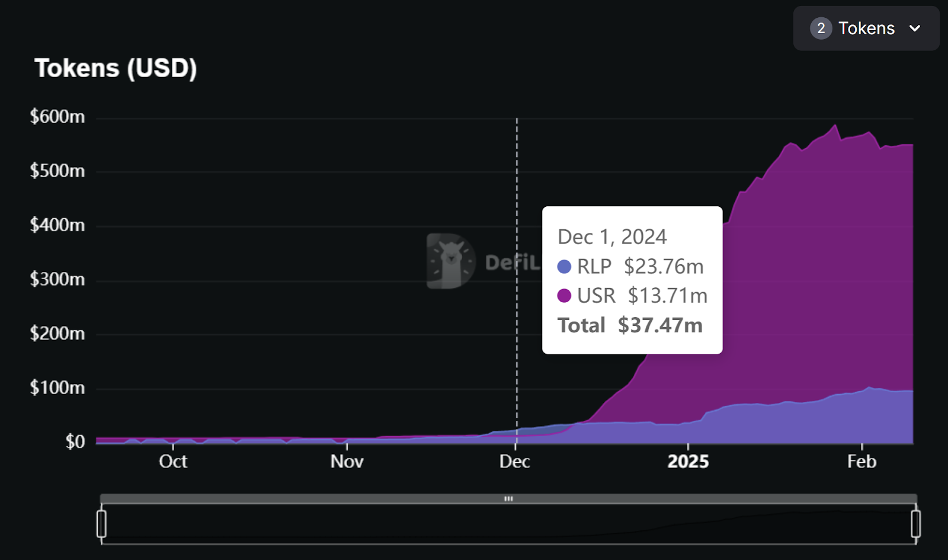Click the RLP $23.76m tooltip value
Screen dimensions: 948x560
point(664,267)
